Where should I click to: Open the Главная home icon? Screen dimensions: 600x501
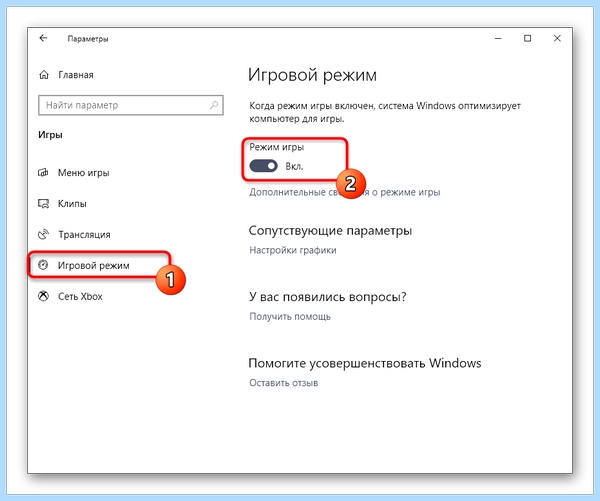point(44,75)
